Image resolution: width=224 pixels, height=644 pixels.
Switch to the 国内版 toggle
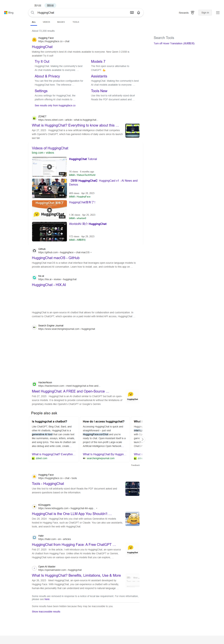[x=38, y=5]
